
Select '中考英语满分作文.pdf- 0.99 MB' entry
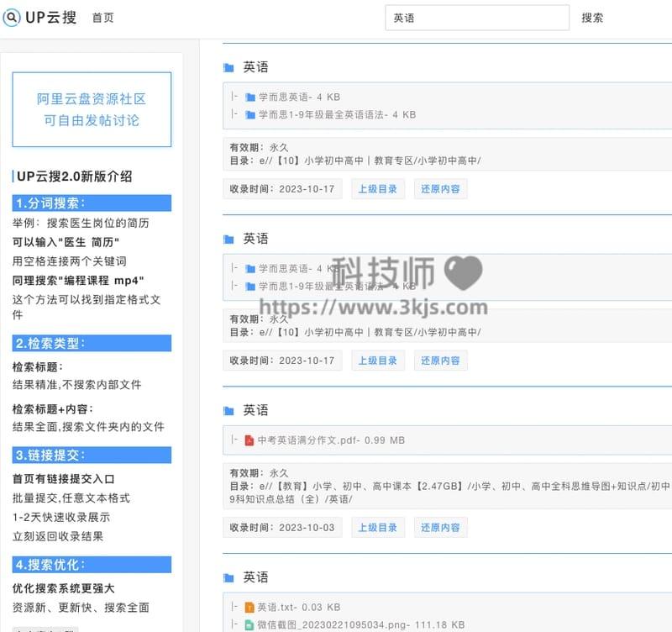331,440
